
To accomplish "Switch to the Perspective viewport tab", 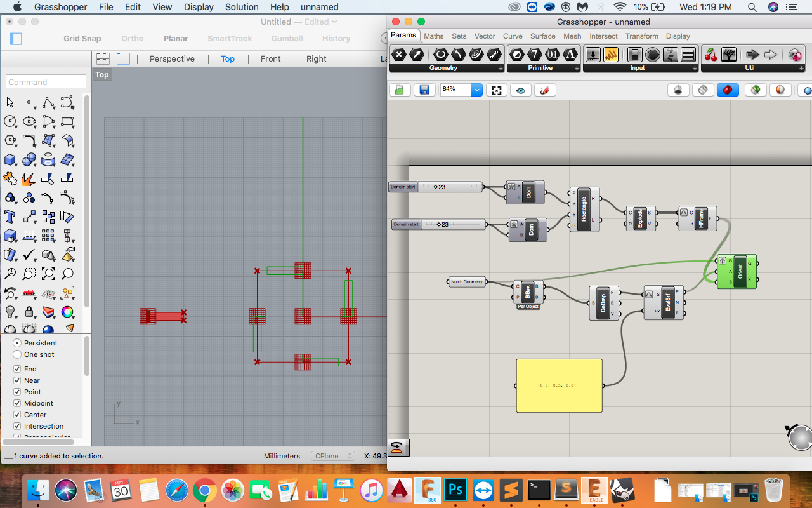I will pyautogui.click(x=172, y=58).
